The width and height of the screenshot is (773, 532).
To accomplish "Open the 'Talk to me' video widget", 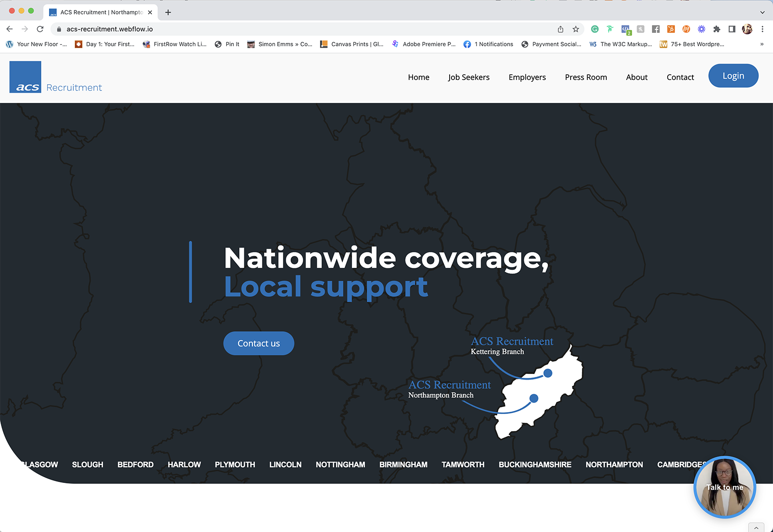I will (x=725, y=487).
